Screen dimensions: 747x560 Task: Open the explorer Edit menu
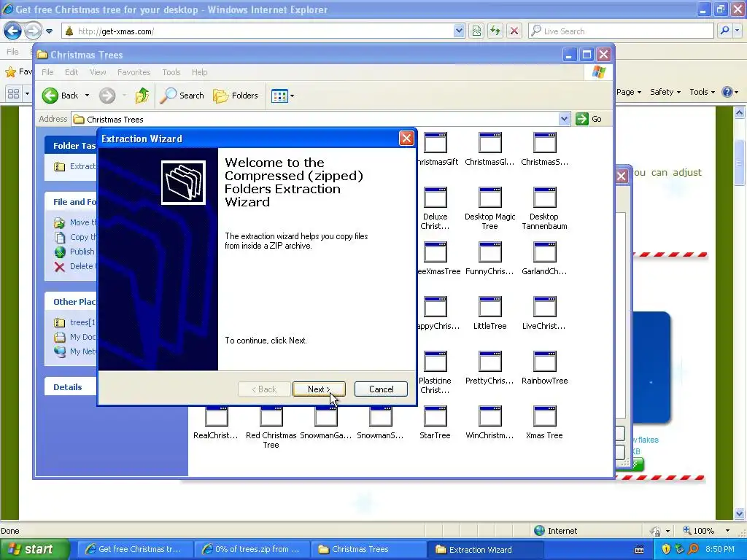coord(71,72)
